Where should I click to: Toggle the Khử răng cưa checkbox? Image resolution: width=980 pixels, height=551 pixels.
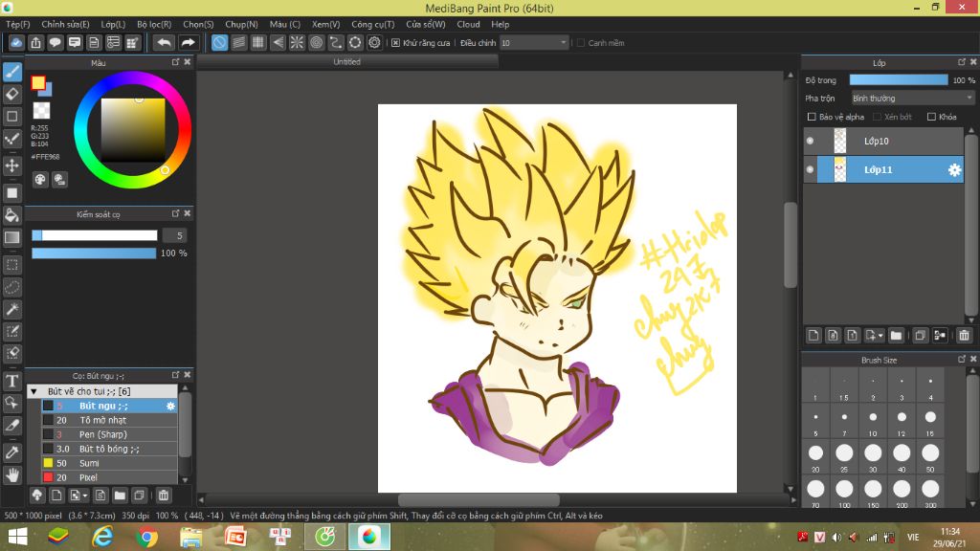395,43
